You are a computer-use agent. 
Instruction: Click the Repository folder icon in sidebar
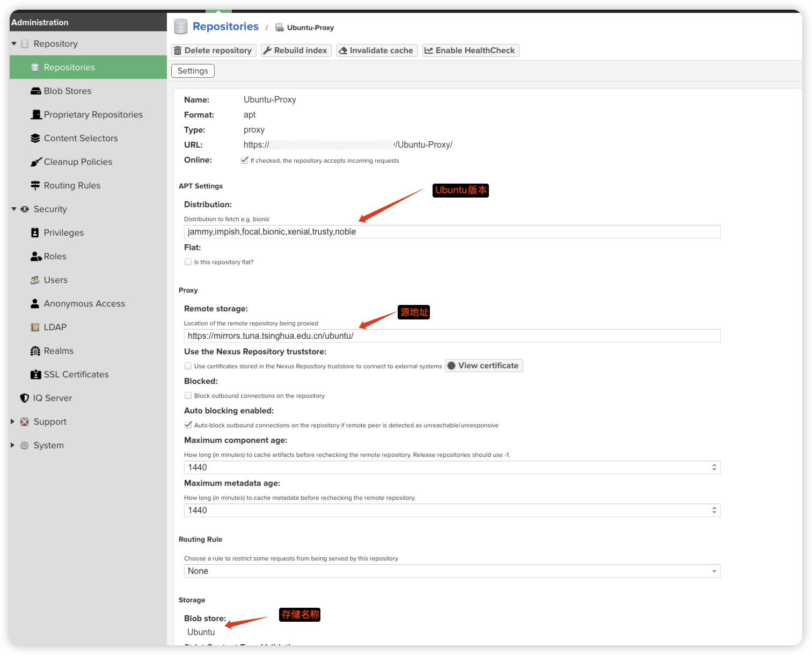(25, 44)
